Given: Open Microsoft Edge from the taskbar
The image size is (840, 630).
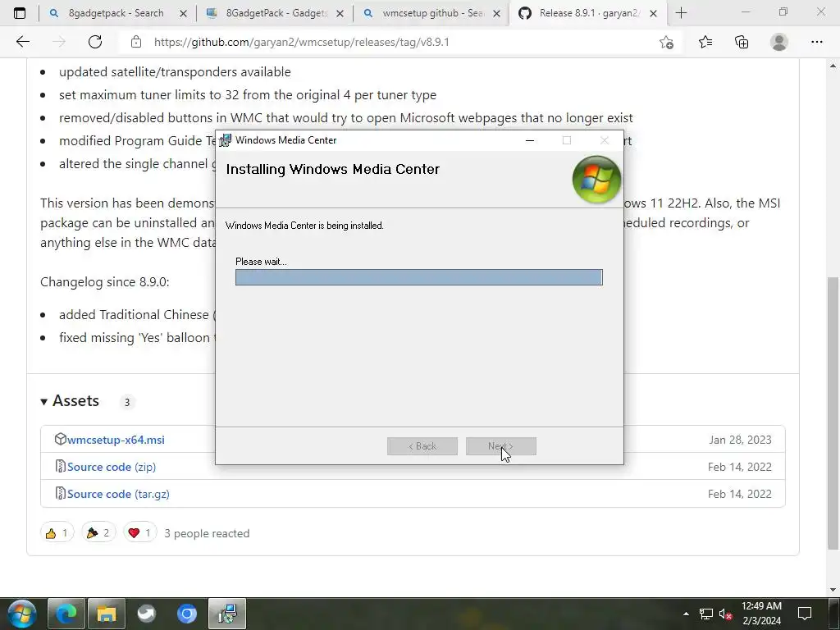Looking at the screenshot, I should click(x=66, y=614).
